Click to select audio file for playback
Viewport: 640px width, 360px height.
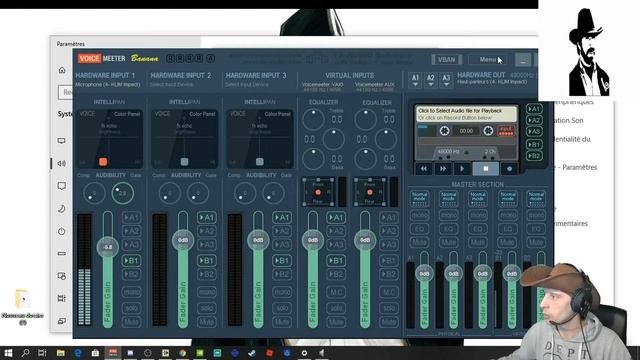tap(467, 114)
